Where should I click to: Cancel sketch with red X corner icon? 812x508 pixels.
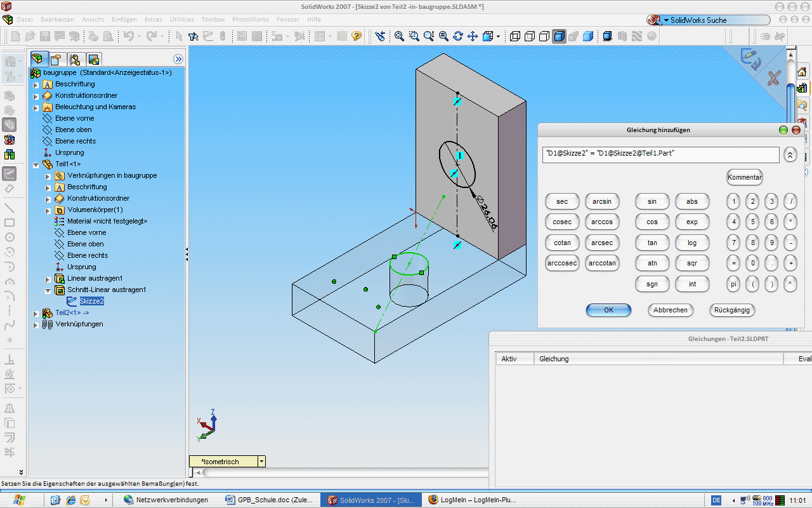[x=773, y=78]
